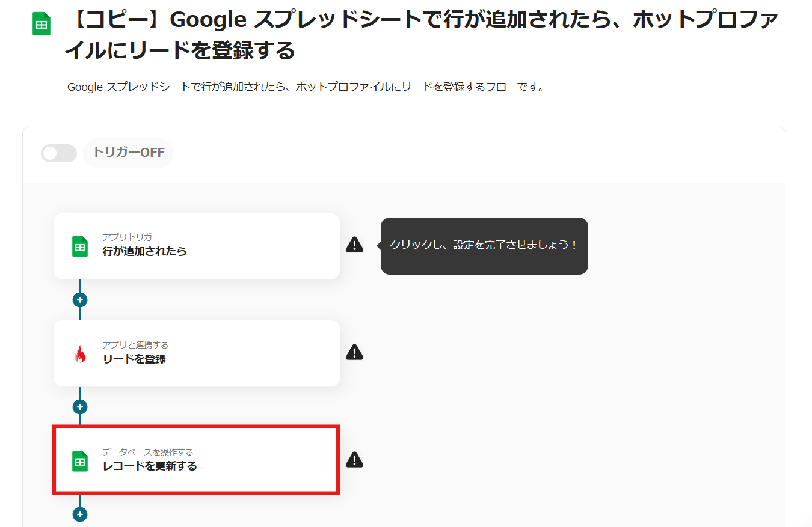Click the flow description text under the title

point(306,87)
